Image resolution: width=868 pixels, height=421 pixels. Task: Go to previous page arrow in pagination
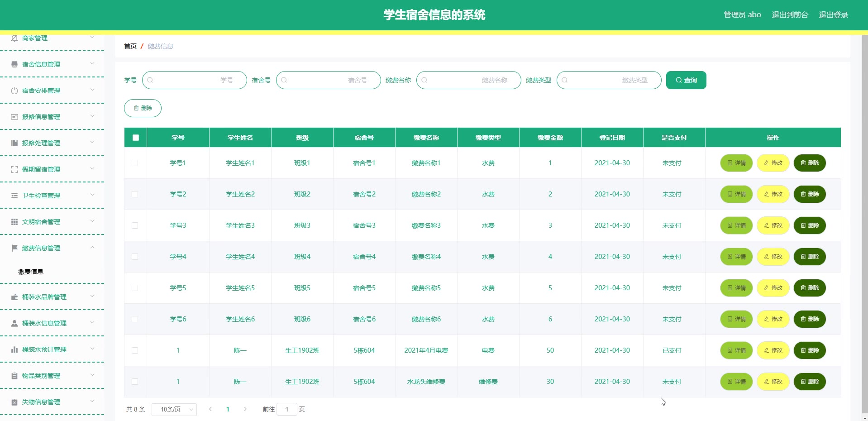[210, 409]
